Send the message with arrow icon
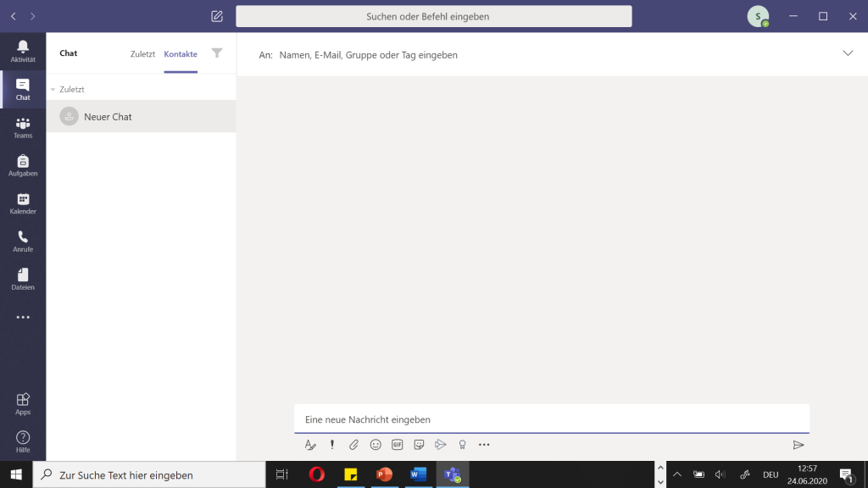Image resolution: width=868 pixels, height=488 pixels. tap(798, 445)
